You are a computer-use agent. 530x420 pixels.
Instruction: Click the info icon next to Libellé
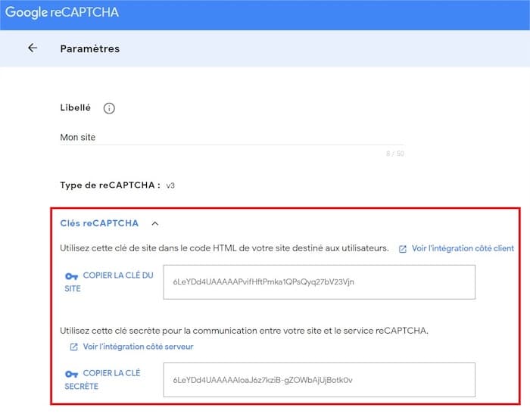109,108
